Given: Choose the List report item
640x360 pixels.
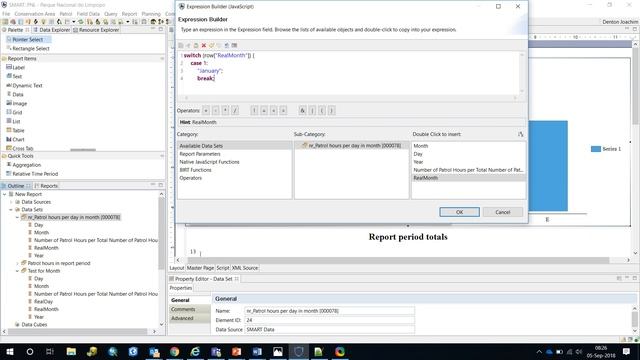Looking at the screenshot, I should 13,122.
